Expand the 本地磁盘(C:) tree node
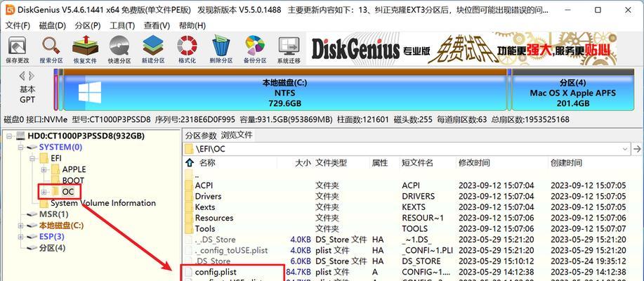The width and height of the screenshot is (644, 281). (x=20, y=226)
